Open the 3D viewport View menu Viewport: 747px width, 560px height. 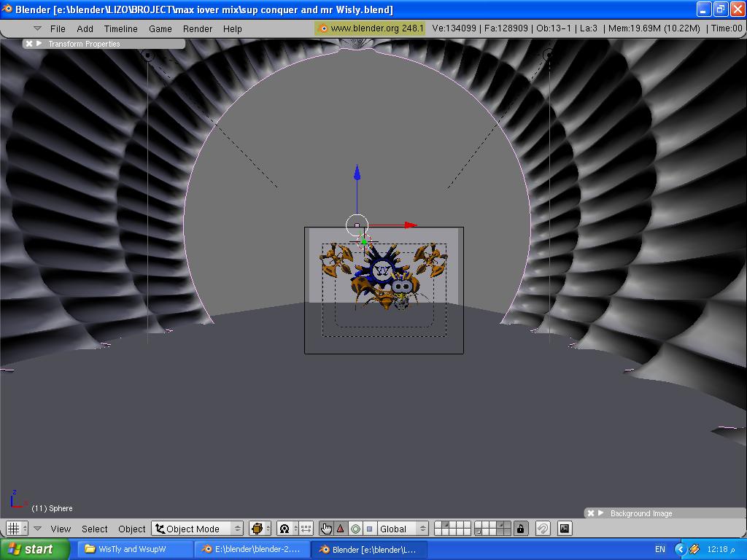(x=61, y=529)
